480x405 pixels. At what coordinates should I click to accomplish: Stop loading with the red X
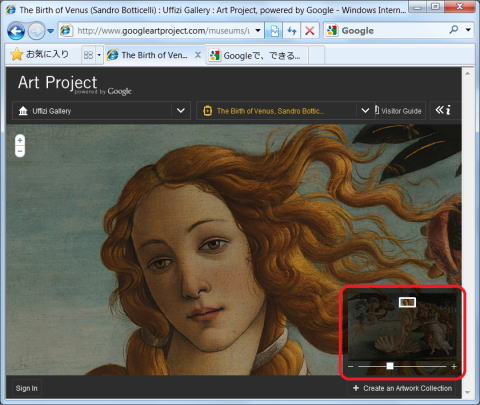310,31
